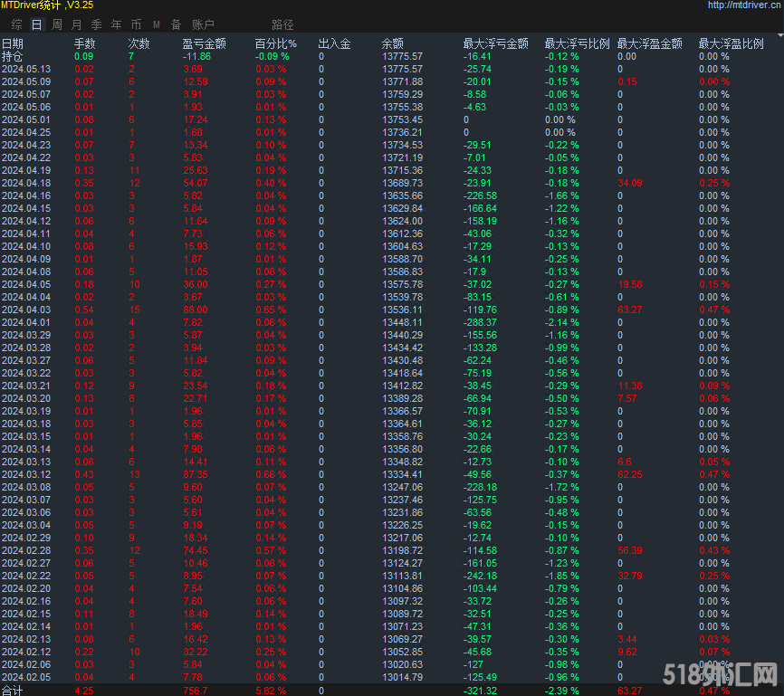Select the 年 yearly tab

[x=116, y=24]
